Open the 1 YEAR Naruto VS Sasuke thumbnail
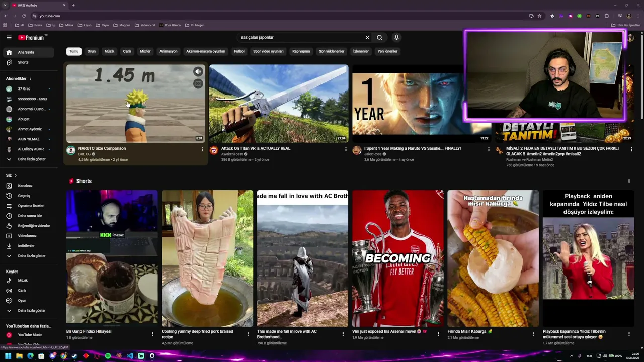The width and height of the screenshot is (644, 362). click(422, 104)
